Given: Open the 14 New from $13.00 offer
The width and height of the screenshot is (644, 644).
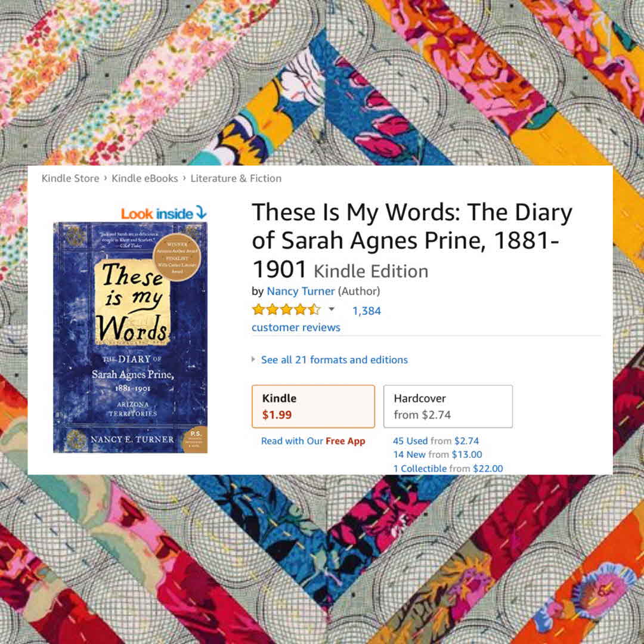Looking at the screenshot, I should click(x=438, y=454).
